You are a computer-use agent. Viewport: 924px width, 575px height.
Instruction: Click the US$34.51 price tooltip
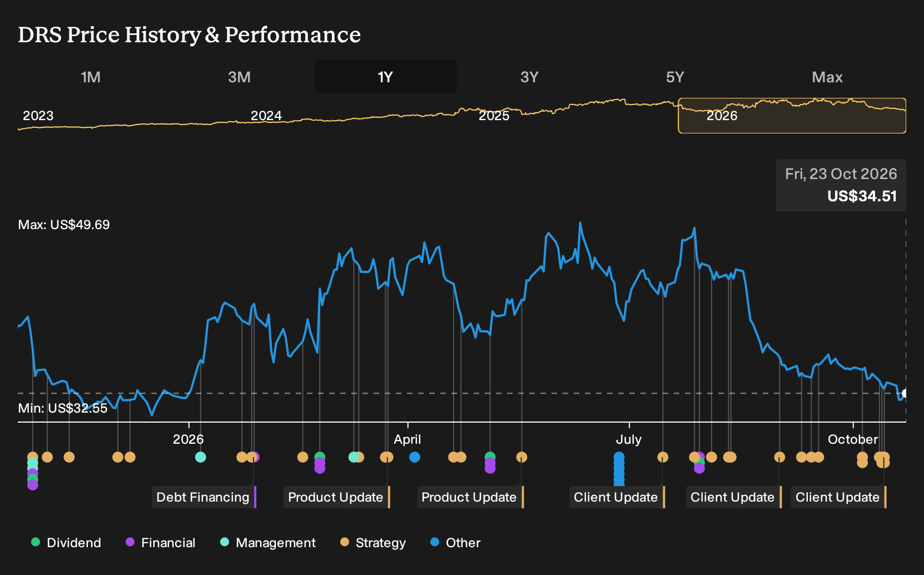pyautogui.click(x=841, y=185)
